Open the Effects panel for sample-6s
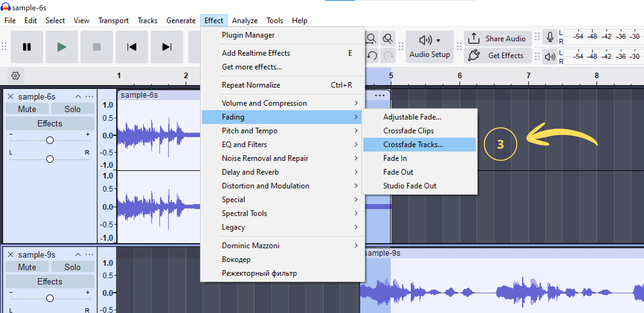Image resolution: width=644 pixels, height=313 pixels. 50,123
